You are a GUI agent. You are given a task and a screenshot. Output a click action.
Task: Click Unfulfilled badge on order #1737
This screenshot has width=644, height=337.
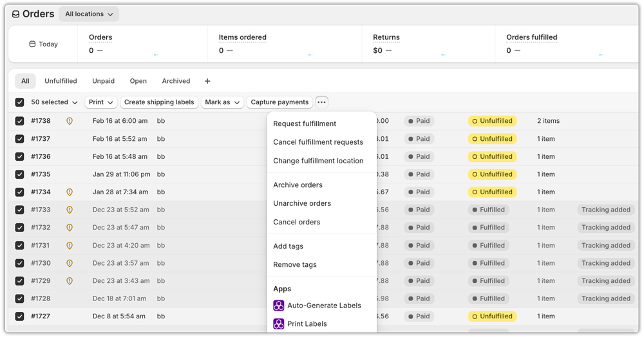492,139
